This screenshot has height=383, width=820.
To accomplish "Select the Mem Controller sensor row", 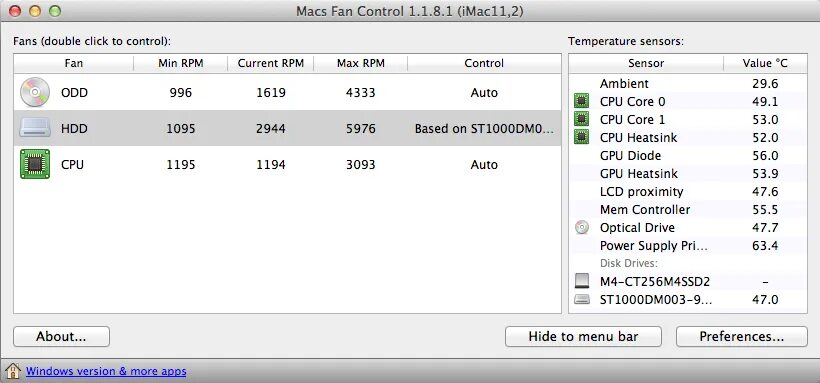I will (x=688, y=210).
